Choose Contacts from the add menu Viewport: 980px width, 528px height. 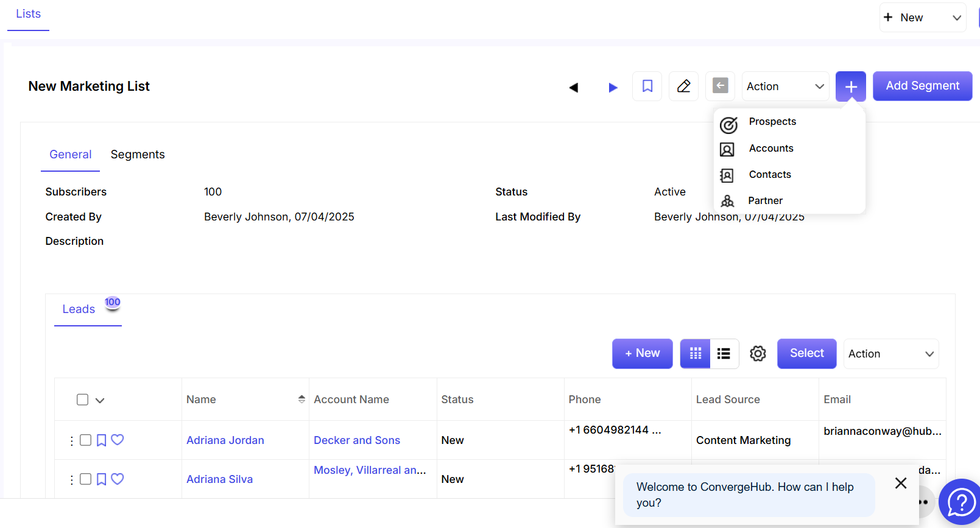[x=770, y=174]
